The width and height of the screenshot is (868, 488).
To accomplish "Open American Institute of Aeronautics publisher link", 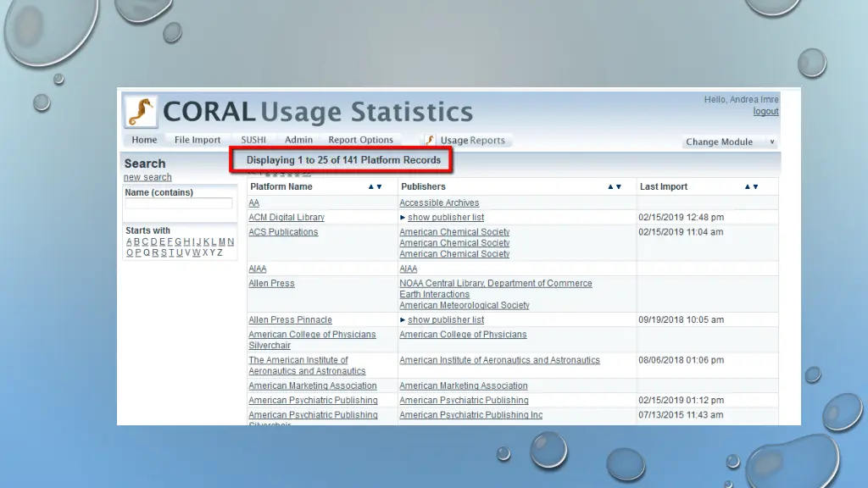I will [500, 360].
